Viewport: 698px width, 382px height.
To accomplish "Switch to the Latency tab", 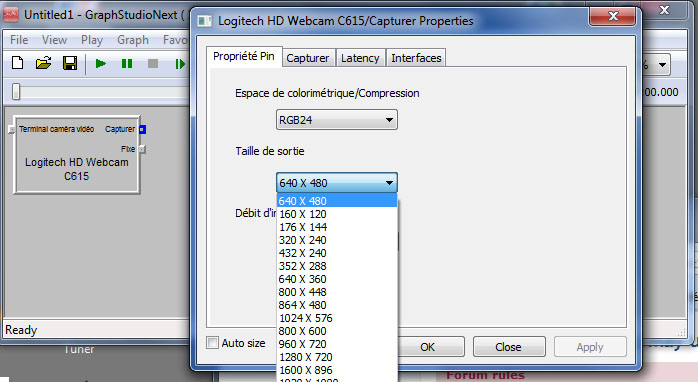I will 360,58.
